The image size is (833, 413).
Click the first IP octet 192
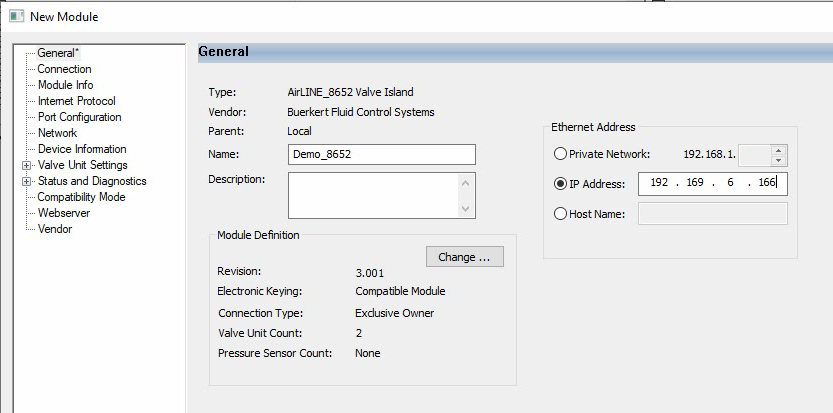point(659,182)
